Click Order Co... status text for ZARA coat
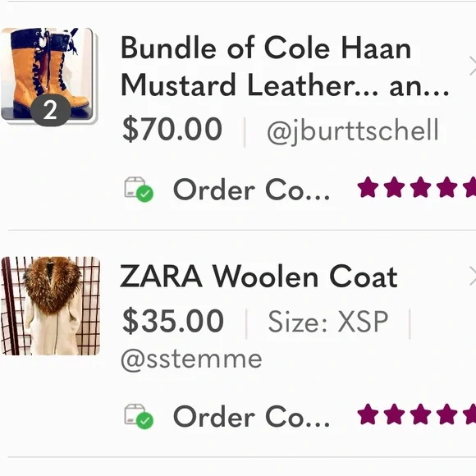This screenshot has width=476, height=476. (251, 417)
